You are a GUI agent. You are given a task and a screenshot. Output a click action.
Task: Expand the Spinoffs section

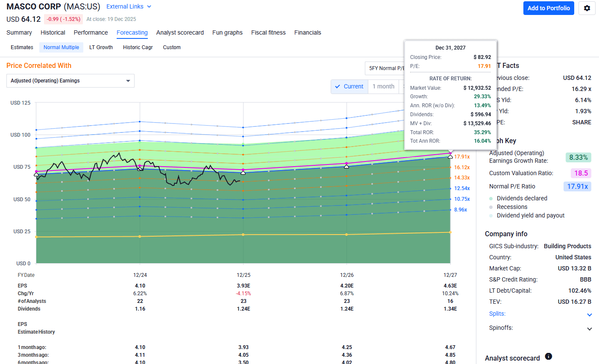[589, 329]
